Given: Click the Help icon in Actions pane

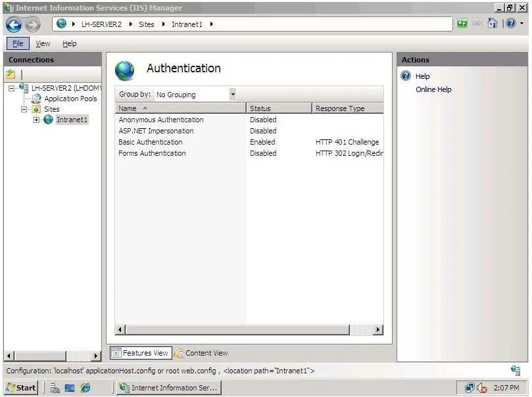Looking at the screenshot, I should (406, 76).
